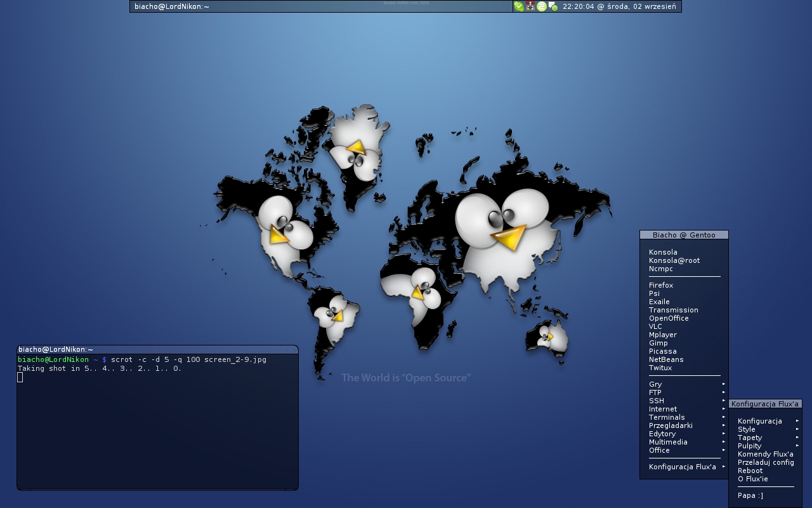This screenshot has height=508, width=812.
Task: Choose Reboot in the Flux submenu
Action: 766,471
